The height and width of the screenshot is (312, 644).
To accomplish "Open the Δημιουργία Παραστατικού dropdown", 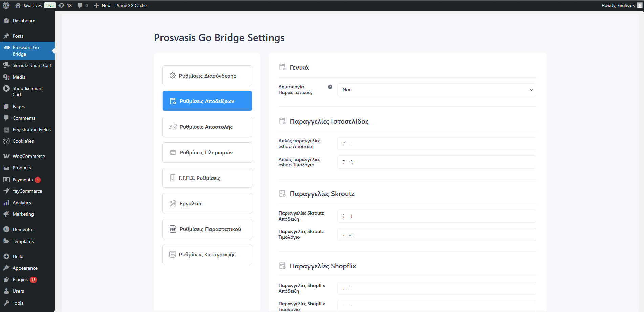I will tap(436, 90).
